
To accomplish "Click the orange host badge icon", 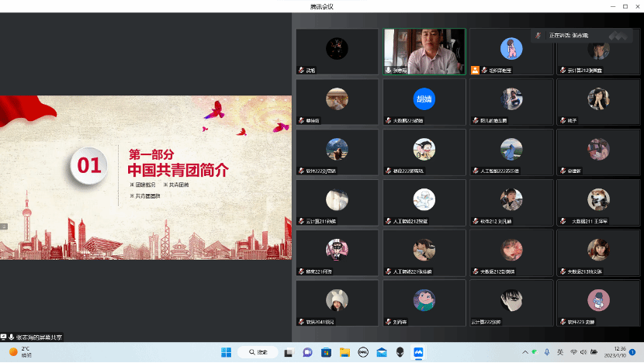I will pyautogui.click(x=475, y=70).
